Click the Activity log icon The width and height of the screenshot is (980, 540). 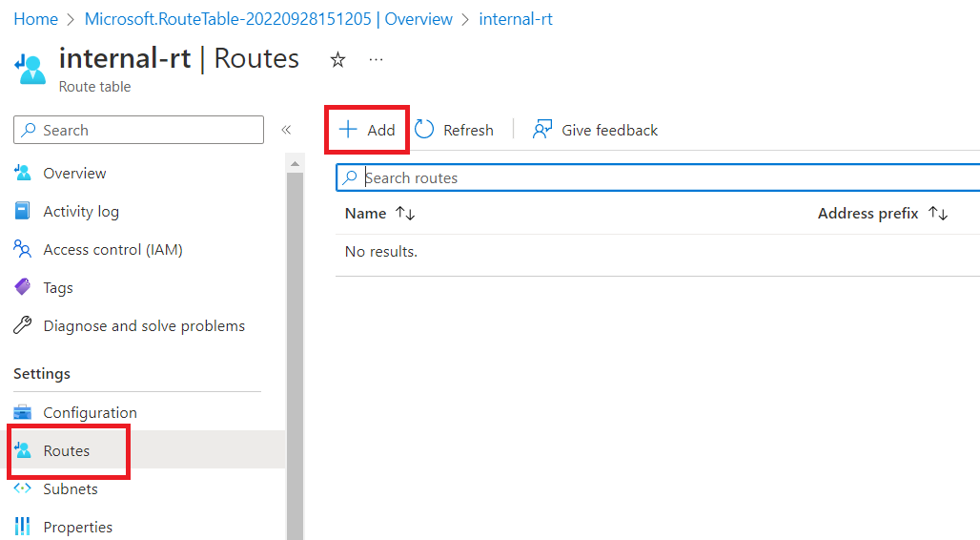(23, 211)
